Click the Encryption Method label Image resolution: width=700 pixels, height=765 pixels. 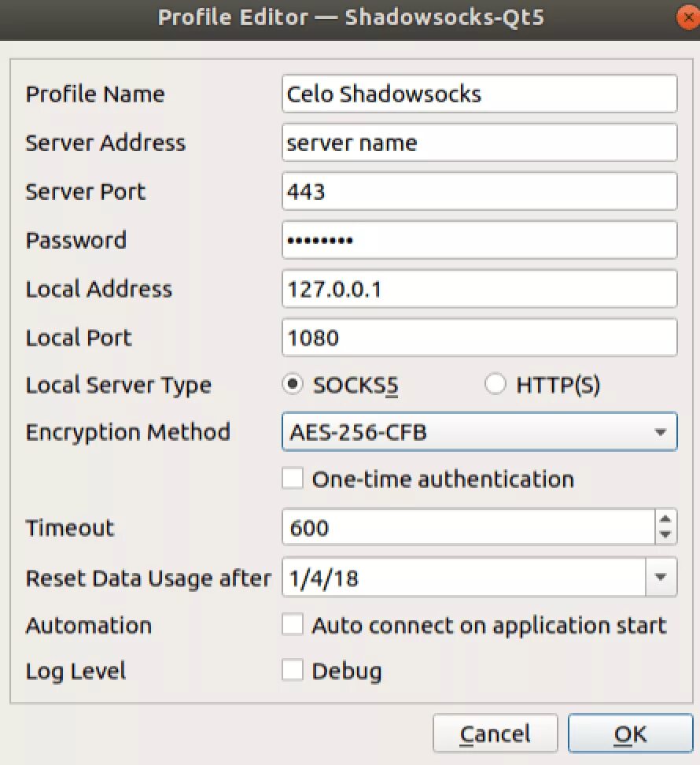pyautogui.click(x=127, y=432)
